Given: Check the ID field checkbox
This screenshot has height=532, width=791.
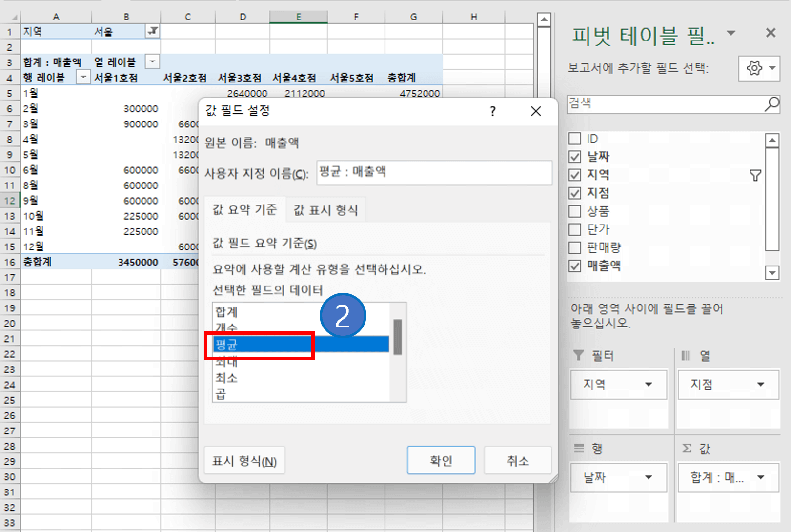Looking at the screenshot, I should coord(574,138).
